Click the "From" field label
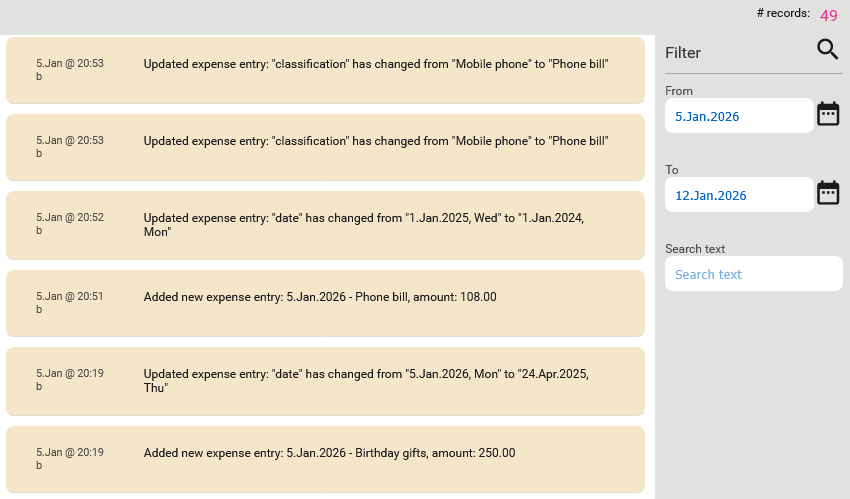Image resolution: width=850 pixels, height=499 pixels. point(679,91)
